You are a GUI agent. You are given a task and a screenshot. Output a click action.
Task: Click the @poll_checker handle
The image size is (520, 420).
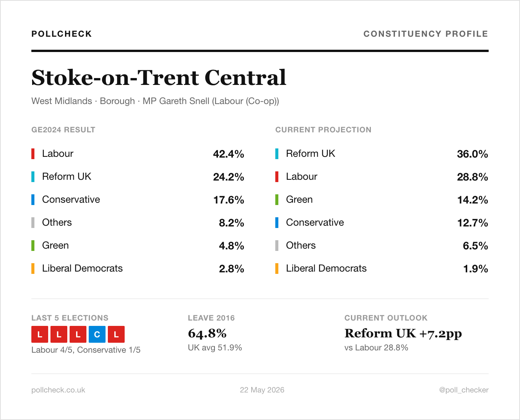click(x=464, y=390)
